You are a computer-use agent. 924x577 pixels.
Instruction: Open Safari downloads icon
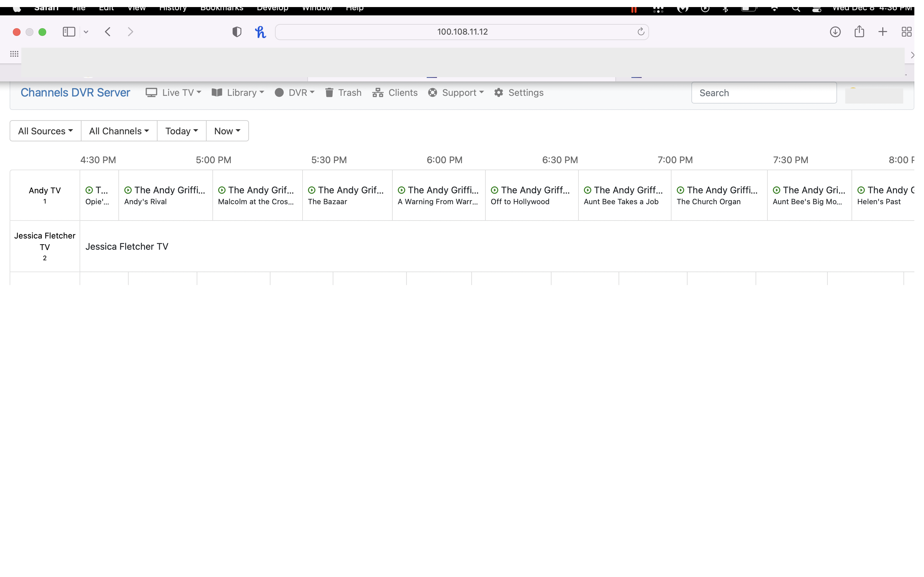click(835, 32)
